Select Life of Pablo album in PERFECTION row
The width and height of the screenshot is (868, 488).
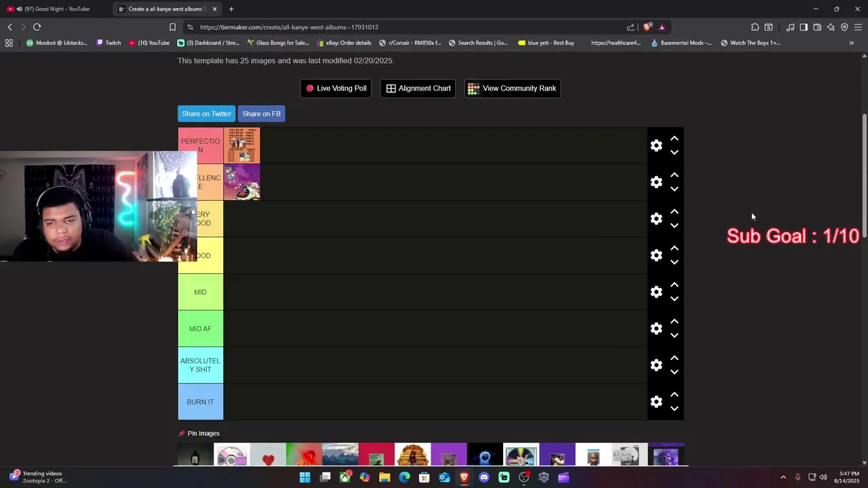pos(242,145)
